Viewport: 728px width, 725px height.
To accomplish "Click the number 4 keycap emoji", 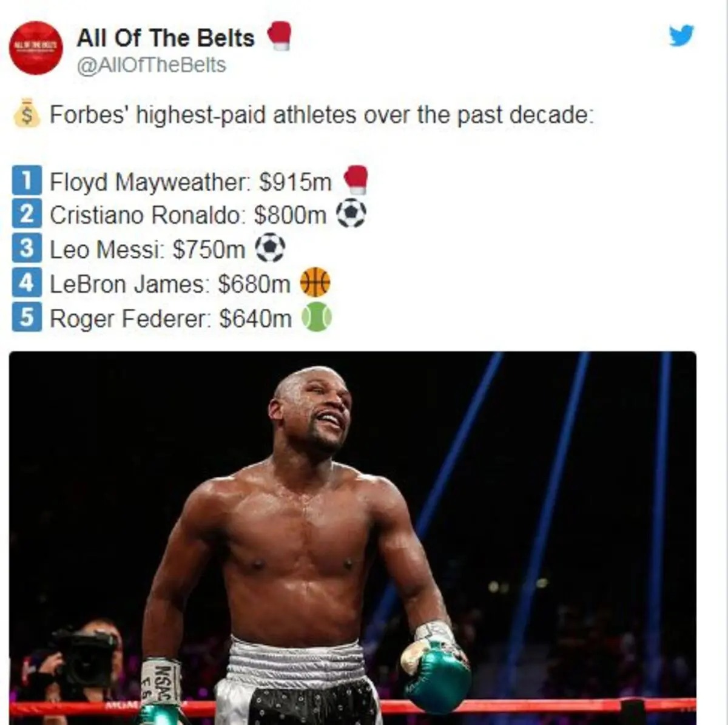I will coord(27,283).
